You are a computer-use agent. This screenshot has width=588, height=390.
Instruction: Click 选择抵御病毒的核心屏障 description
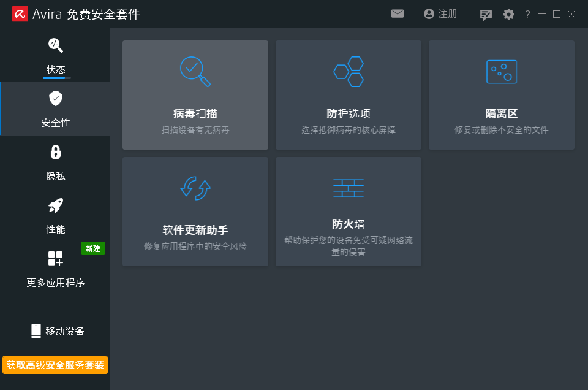tap(349, 130)
